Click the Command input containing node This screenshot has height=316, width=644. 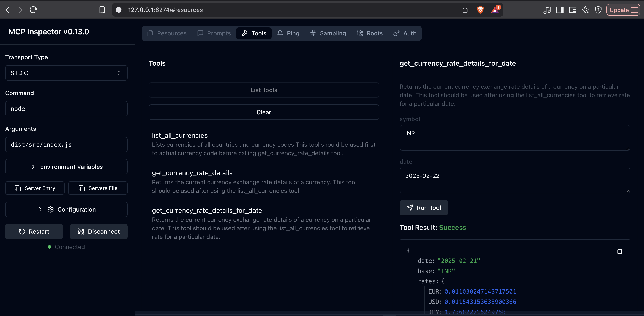click(x=66, y=109)
